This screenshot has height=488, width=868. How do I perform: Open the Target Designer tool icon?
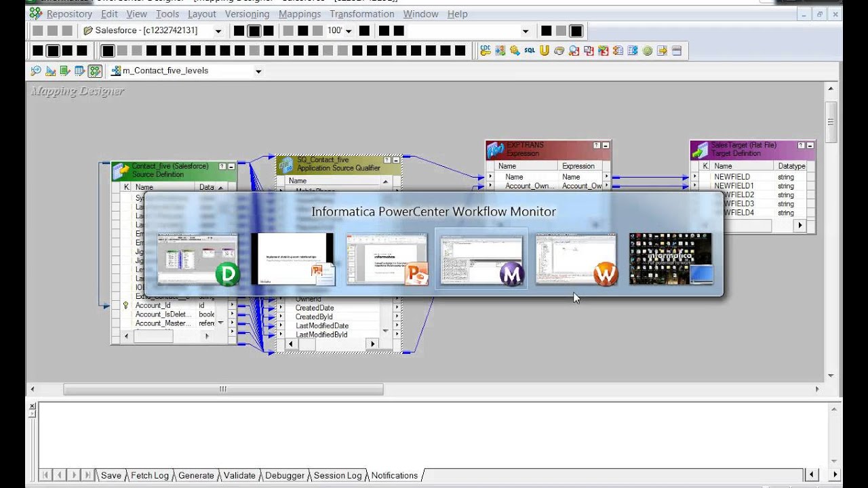pyautogui.click(x=51, y=70)
